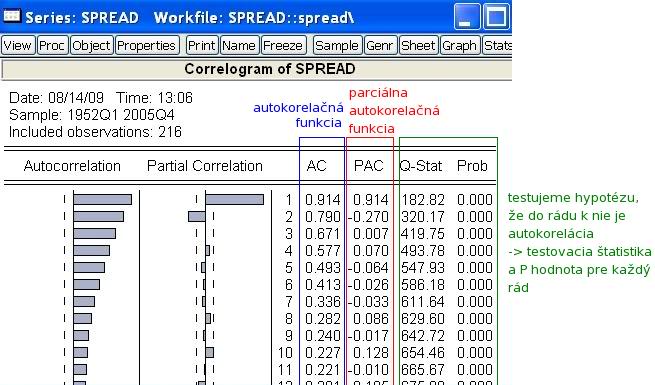Select AC value 0.240 for lag 9
Screen dimensions: 655x385
pyautogui.click(x=322, y=336)
